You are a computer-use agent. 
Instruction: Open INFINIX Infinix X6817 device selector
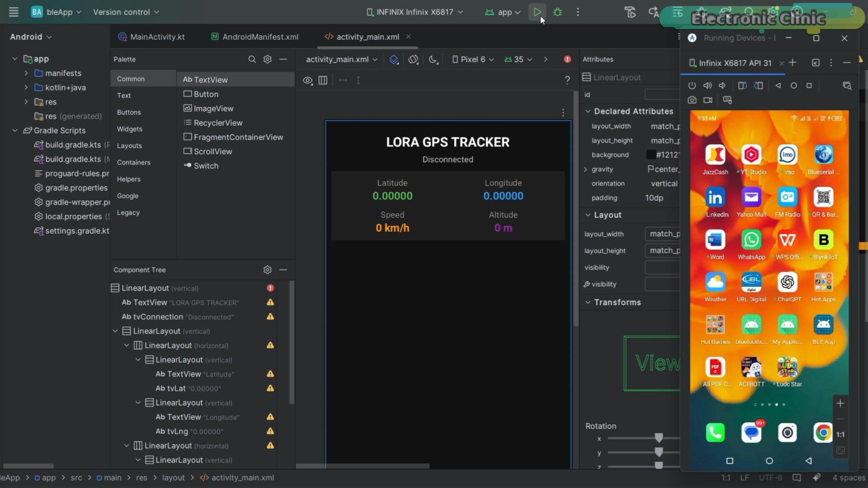point(415,12)
